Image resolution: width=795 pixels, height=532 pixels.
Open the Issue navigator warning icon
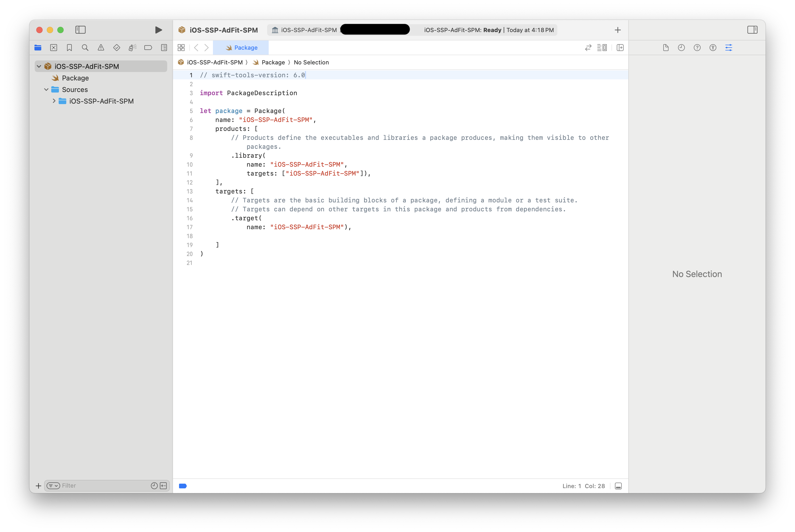[101, 48]
